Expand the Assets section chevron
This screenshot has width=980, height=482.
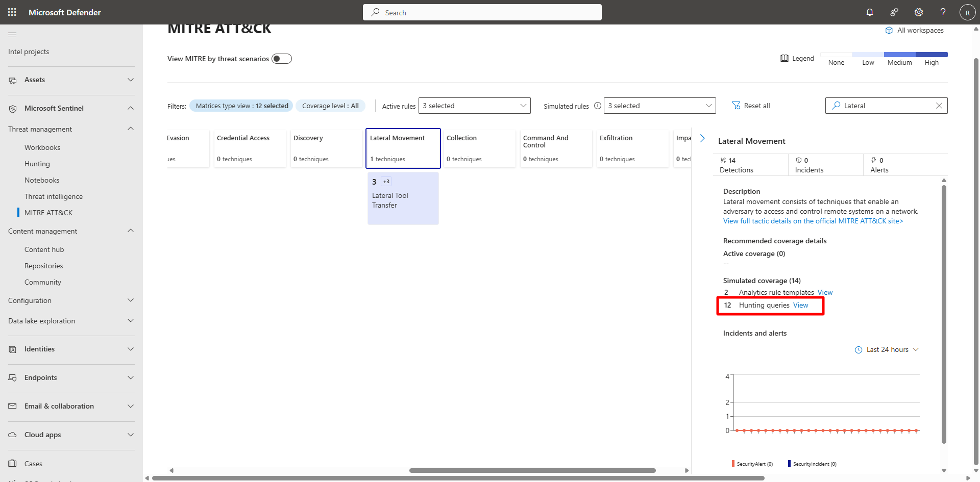(x=131, y=80)
